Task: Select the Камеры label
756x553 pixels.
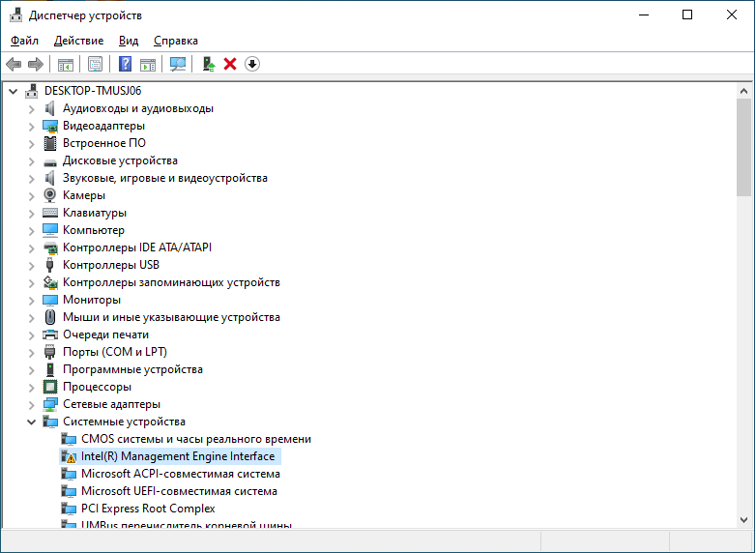Action: 84,195
